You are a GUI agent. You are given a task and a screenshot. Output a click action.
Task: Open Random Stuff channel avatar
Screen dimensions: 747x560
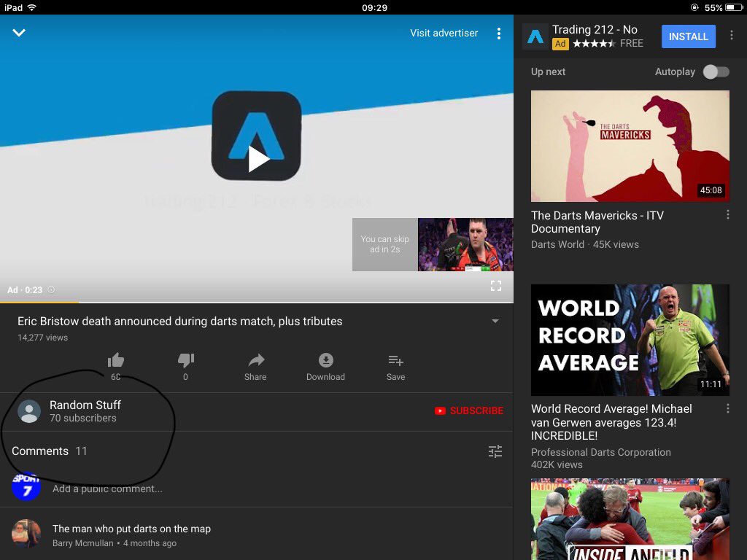[29, 411]
